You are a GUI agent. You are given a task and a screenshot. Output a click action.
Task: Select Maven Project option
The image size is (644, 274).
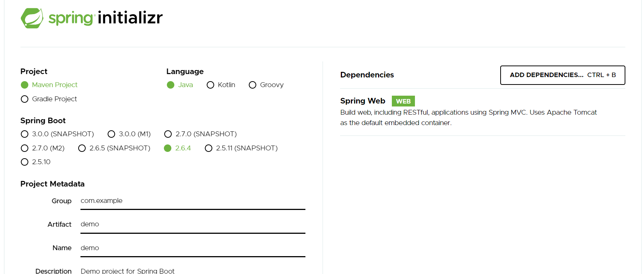[x=25, y=85]
